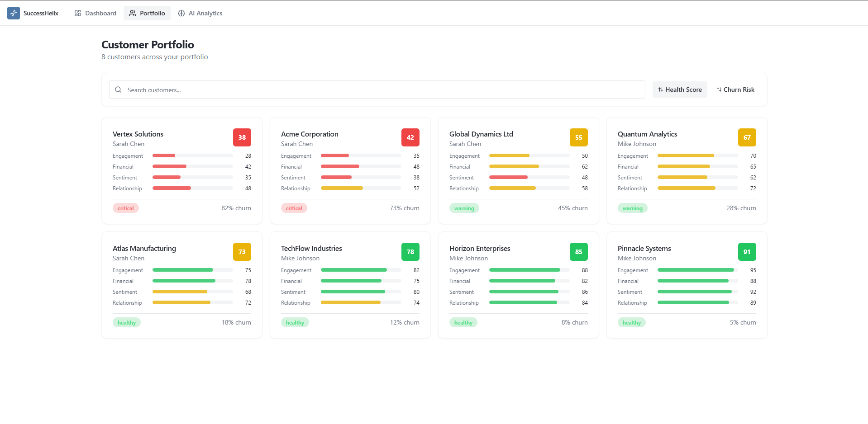Focus the Search customers input field
Viewport: 868px width, 424px height.
point(377,90)
